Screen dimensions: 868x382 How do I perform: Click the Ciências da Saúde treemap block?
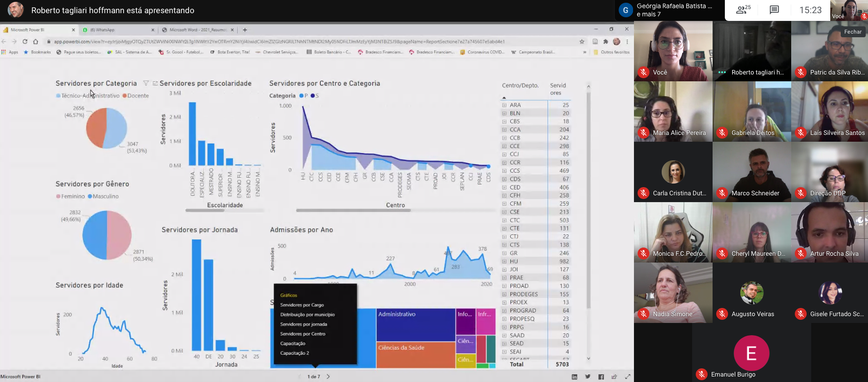[x=415, y=355]
